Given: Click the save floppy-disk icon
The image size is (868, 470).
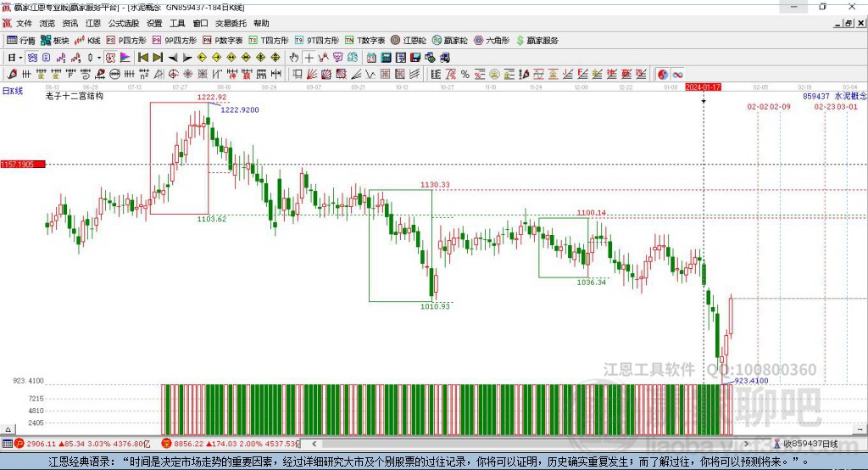Looking at the screenshot, I should 415,58.
